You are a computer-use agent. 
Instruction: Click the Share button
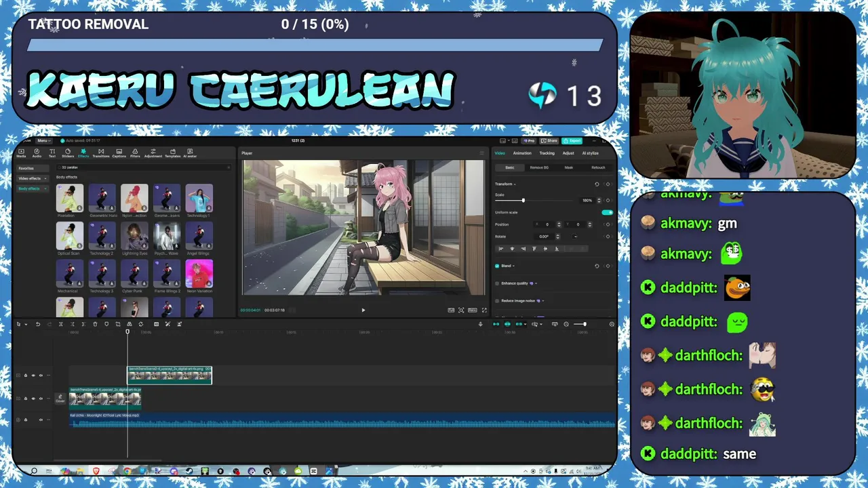pyautogui.click(x=549, y=140)
